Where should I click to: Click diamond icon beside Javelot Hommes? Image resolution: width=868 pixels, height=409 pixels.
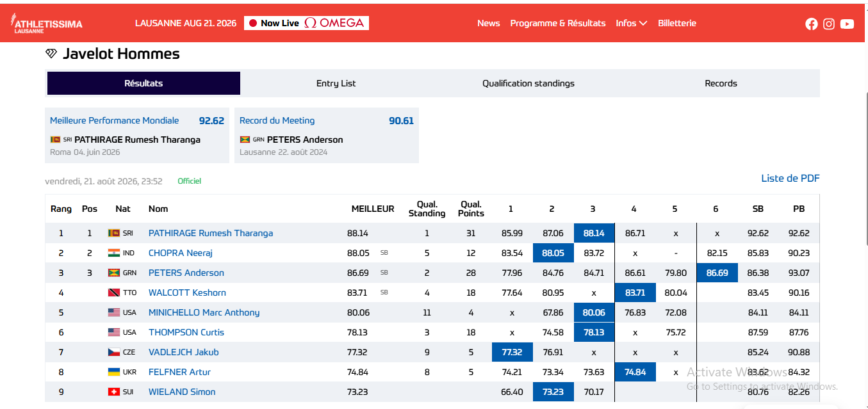tap(51, 54)
